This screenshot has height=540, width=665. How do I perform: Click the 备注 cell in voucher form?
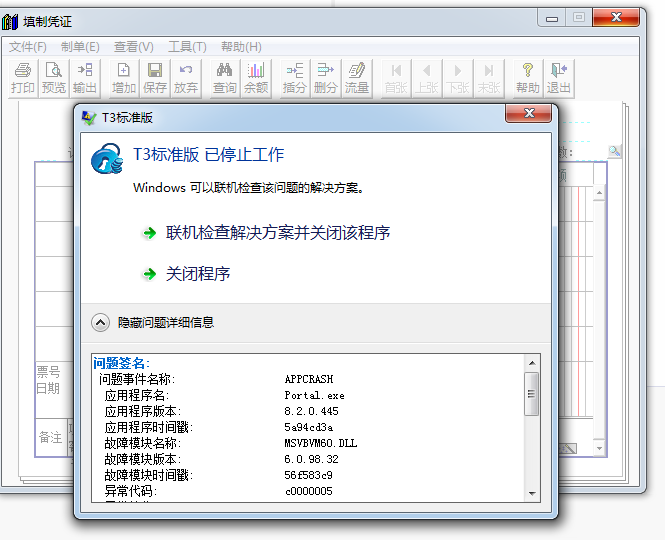[50, 437]
